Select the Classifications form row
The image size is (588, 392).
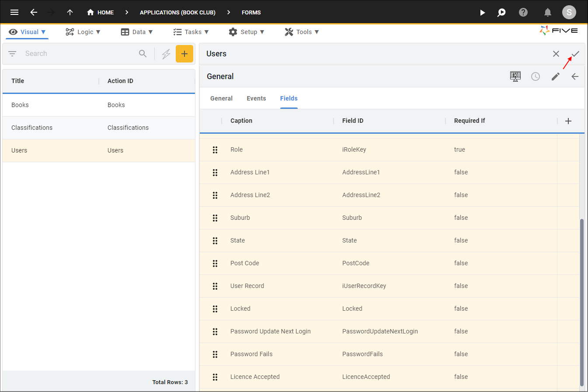pyautogui.click(x=99, y=128)
